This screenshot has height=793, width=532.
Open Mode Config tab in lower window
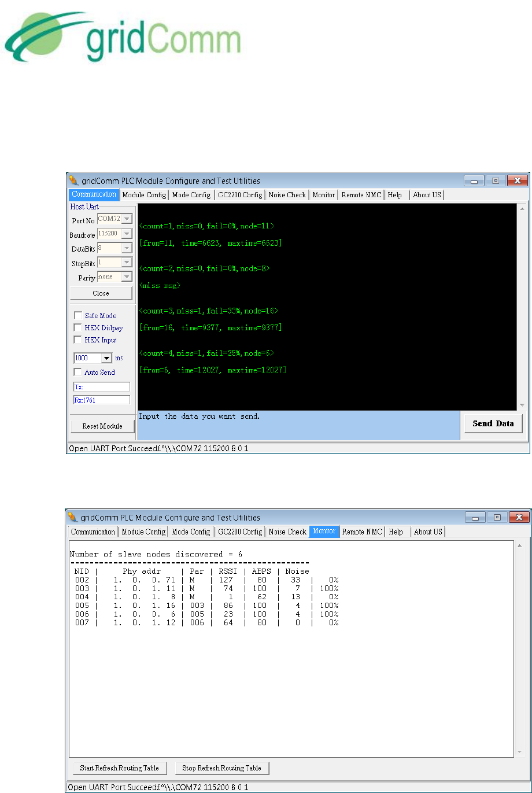coord(191,532)
